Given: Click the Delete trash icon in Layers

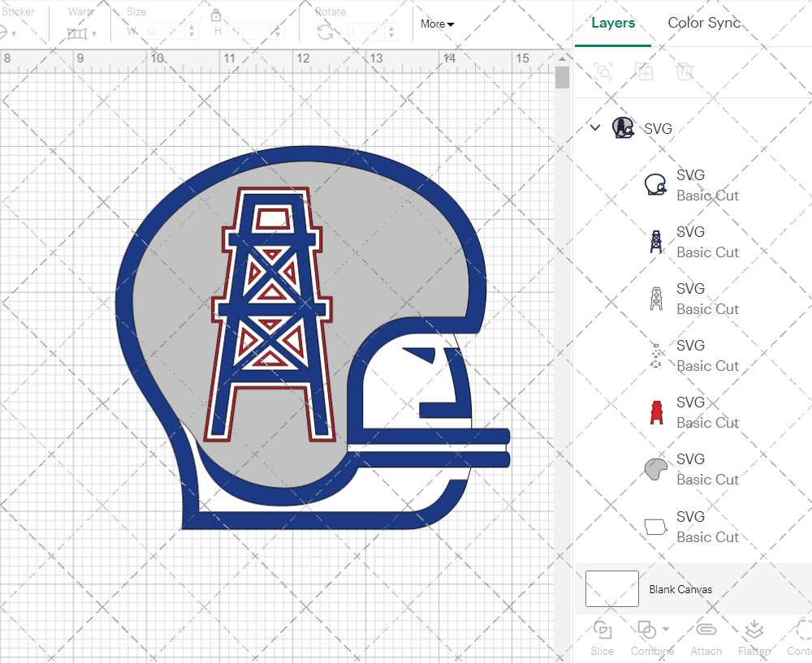Looking at the screenshot, I should [685, 71].
